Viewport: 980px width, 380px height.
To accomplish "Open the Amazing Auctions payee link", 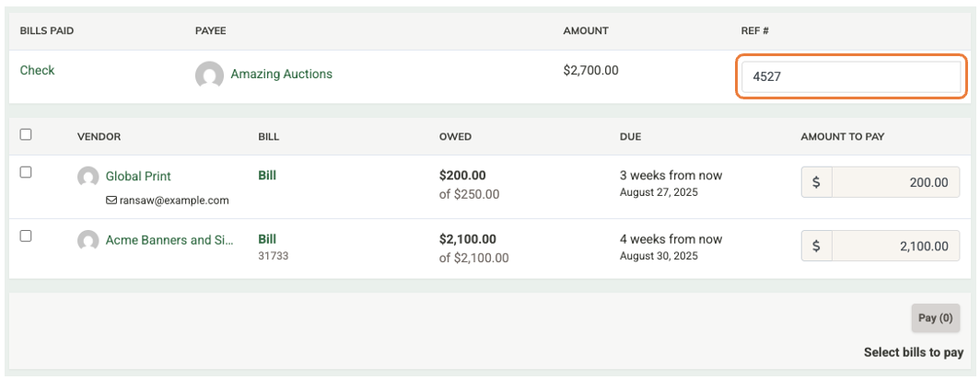I will coord(281,75).
